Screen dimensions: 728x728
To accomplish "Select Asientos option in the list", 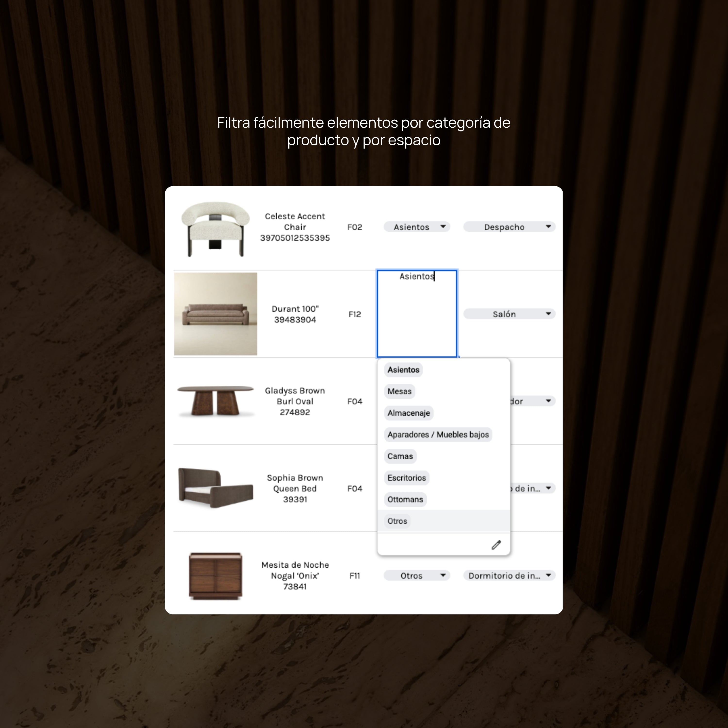I will tap(403, 370).
